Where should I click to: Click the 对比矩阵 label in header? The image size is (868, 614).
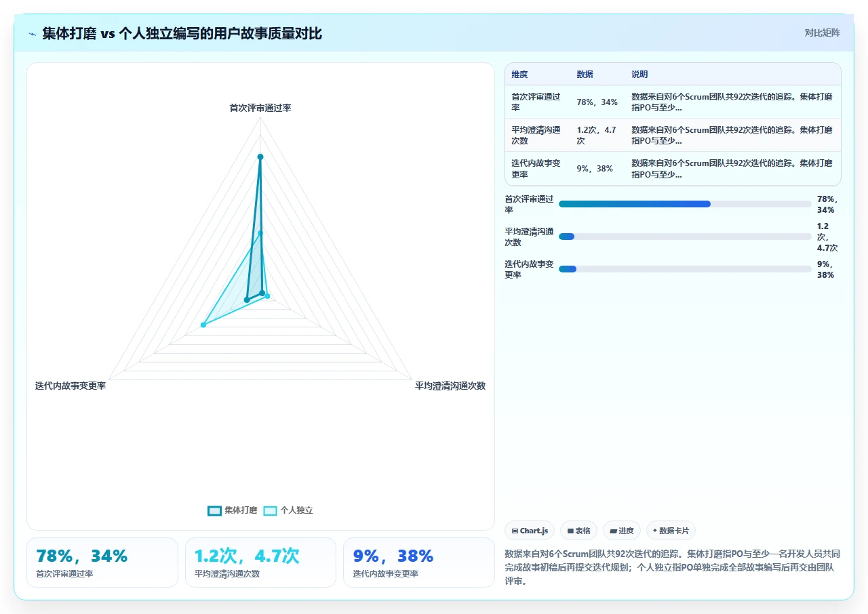pyautogui.click(x=822, y=33)
